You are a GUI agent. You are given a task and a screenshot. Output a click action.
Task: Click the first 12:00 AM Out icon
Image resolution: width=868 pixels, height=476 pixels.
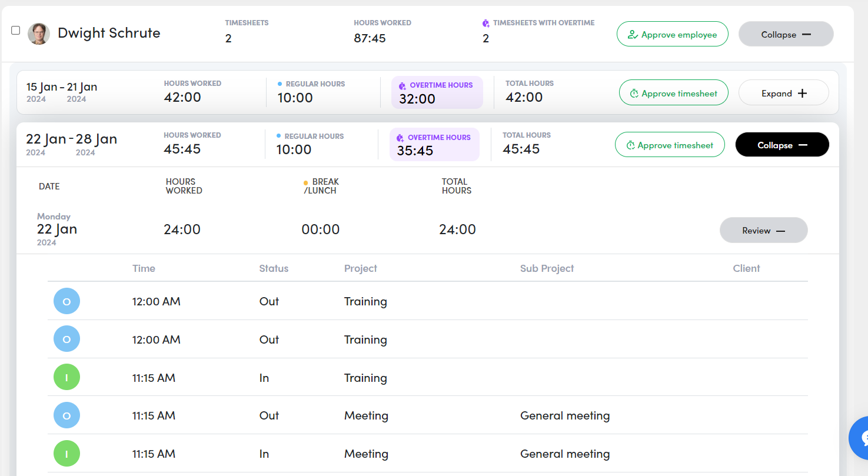(x=66, y=301)
